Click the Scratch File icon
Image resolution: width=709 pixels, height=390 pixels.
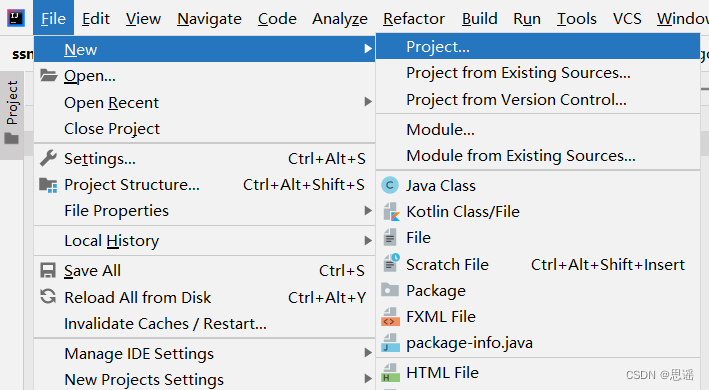pos(391,264)
